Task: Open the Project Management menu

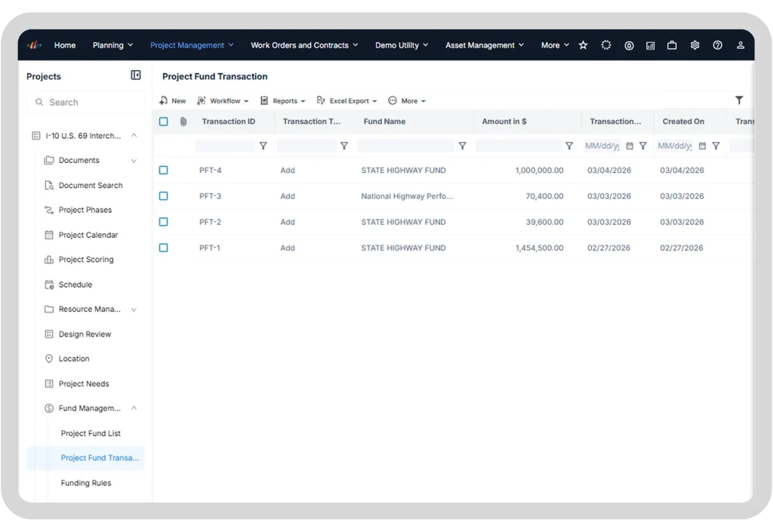Action: (x=192, y=45)
